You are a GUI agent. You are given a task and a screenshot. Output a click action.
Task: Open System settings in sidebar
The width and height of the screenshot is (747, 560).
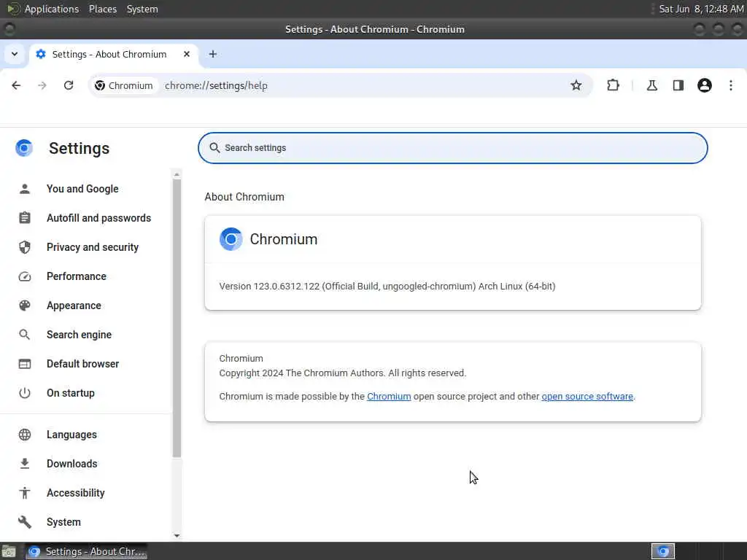63,522
